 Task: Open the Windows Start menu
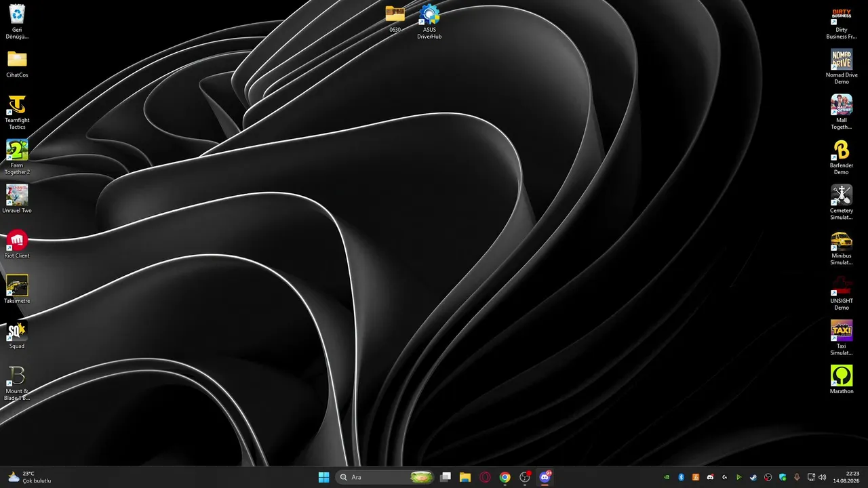click(x=323, y=477)
